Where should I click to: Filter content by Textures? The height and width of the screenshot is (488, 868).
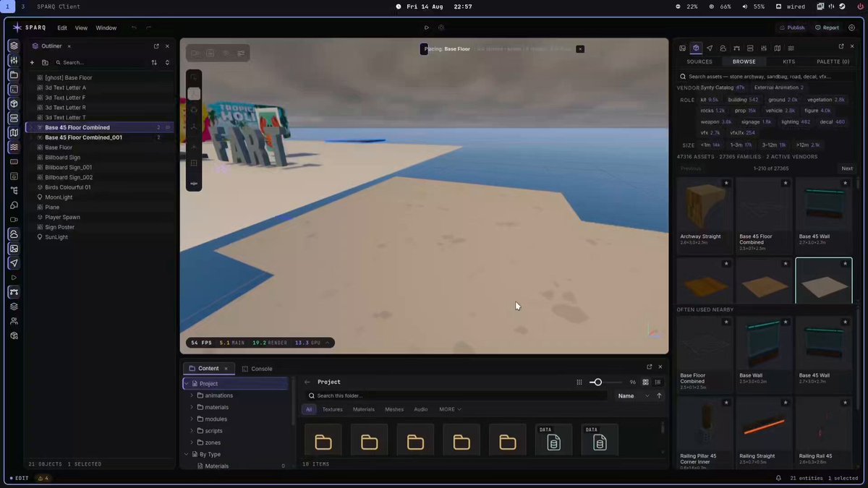[333, 409]
